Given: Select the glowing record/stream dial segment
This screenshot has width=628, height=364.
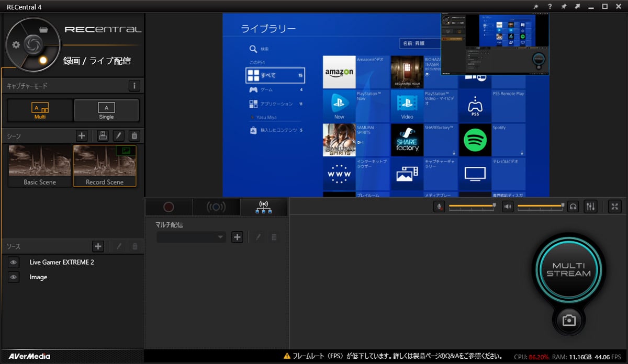Looking at the screenshot, I should point(44,60).
